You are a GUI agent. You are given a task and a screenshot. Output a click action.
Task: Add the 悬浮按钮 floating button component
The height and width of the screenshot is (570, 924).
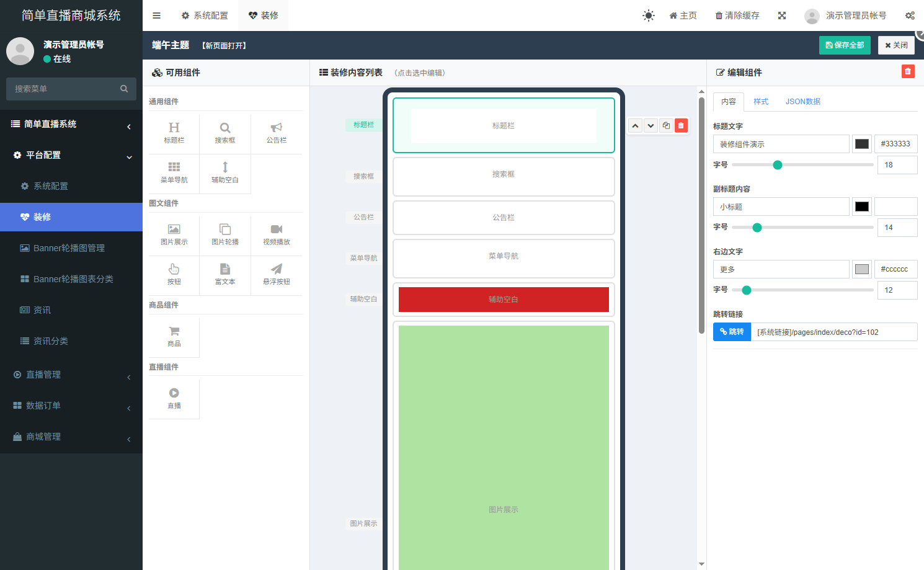(x=277, y=275)
